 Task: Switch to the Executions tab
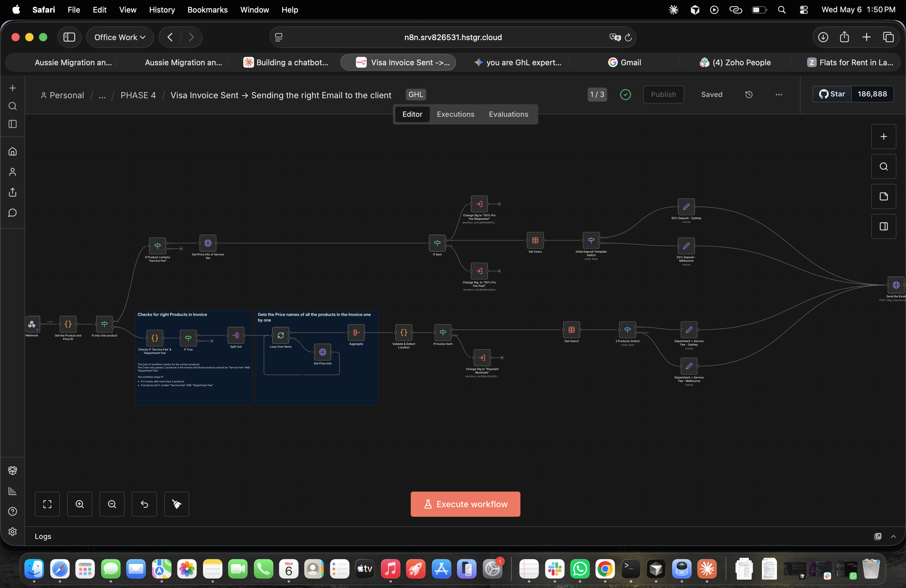[455, 114]
